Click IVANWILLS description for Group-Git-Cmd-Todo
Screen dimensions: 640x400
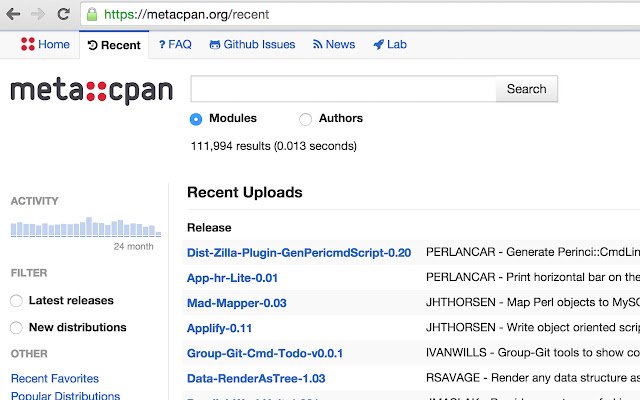(x=533, y=353)
